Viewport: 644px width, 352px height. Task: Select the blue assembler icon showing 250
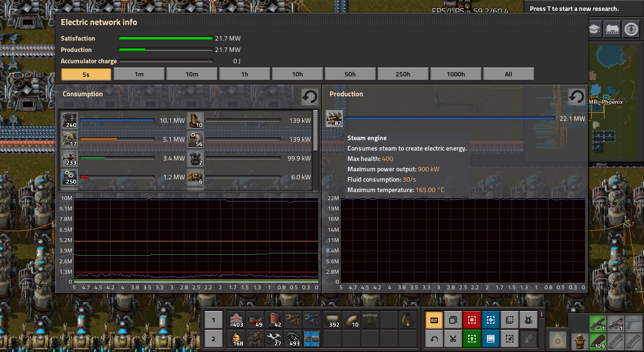[x=70, y=177]
